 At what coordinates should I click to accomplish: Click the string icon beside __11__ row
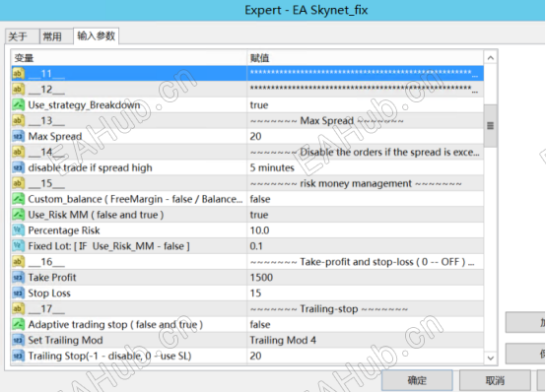[x=18, y=74]
